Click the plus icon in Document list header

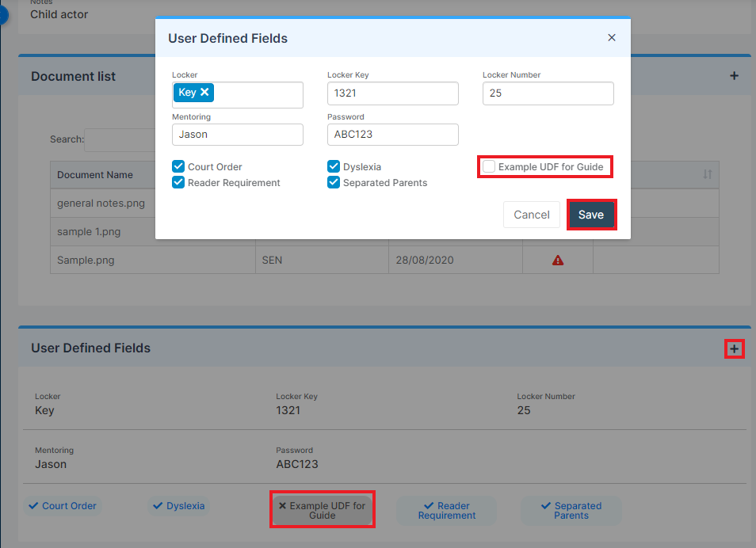point(734,76)
